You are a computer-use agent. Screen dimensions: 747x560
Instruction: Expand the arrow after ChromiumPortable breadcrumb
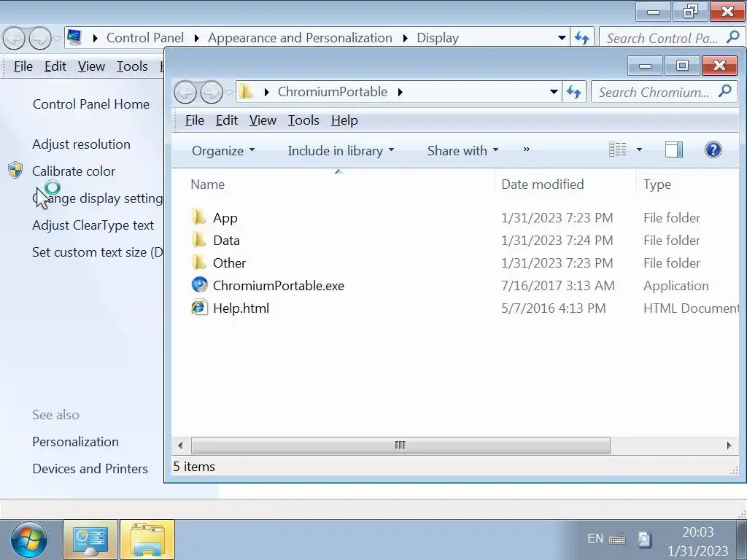click(x=400, y=92)
